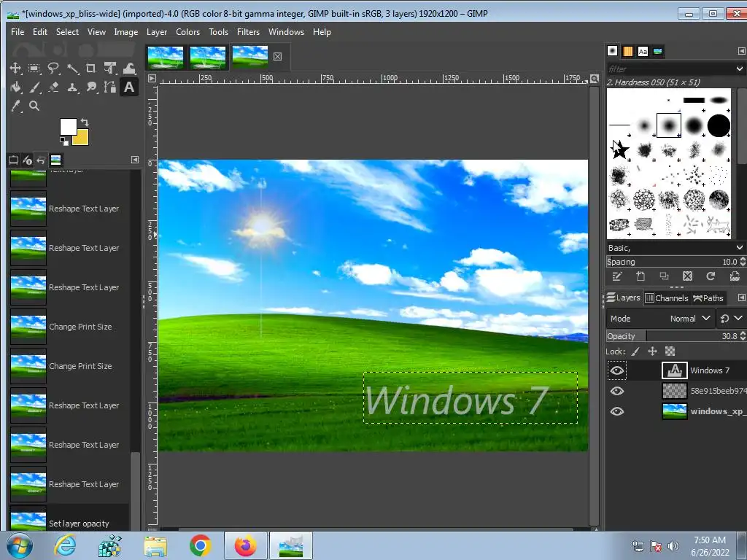Open Firefox from the taskbar

pos(245,545)
